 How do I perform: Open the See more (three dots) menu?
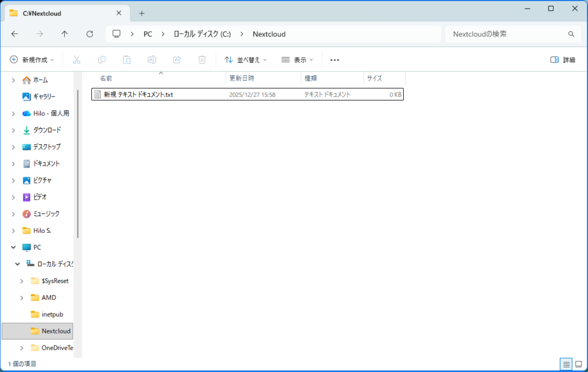point(335,60)
